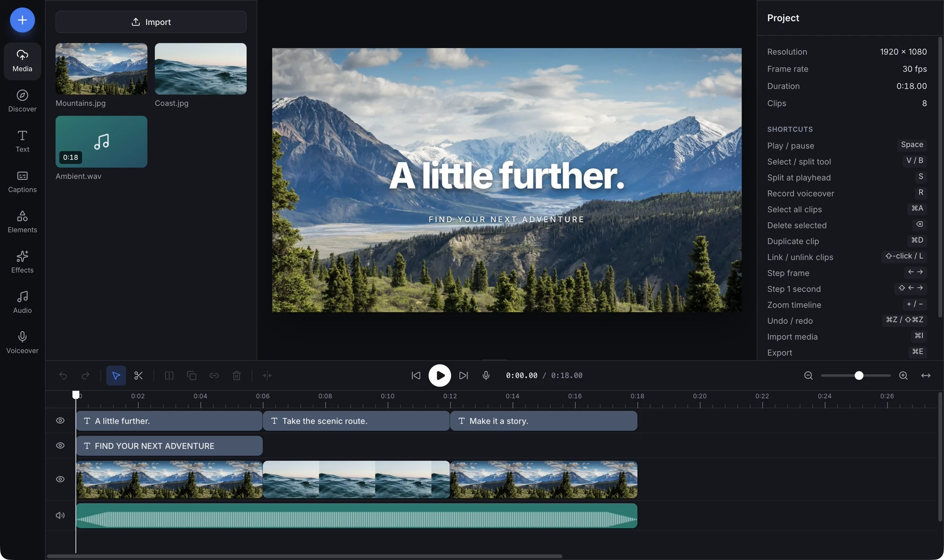Toggle the snapping icon in toolbar

(x=267, y=376)
